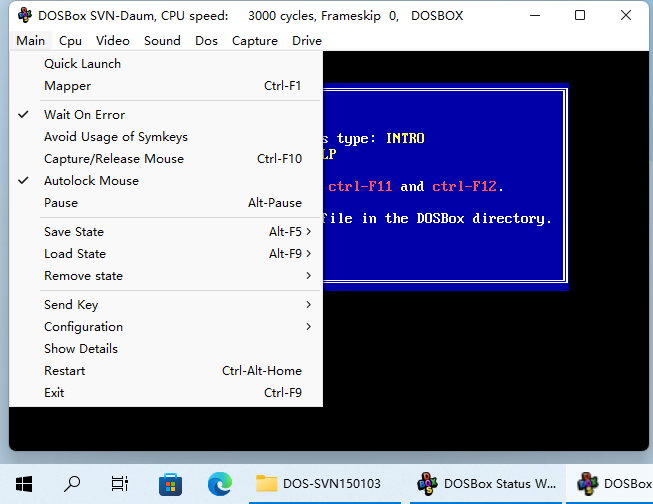
Task: Open the Windows Start menu
Action: pyautogui.click(x=24, y=484)
